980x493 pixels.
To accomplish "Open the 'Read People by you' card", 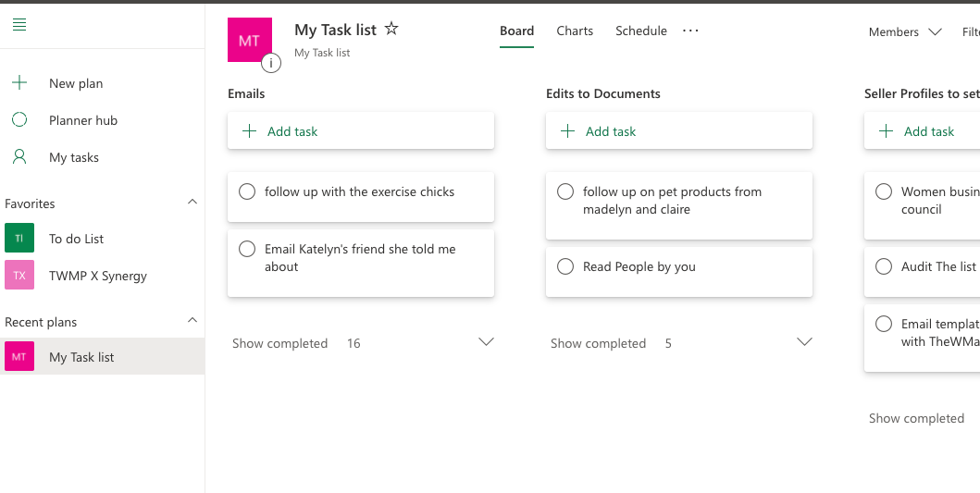I will point(678,272).
